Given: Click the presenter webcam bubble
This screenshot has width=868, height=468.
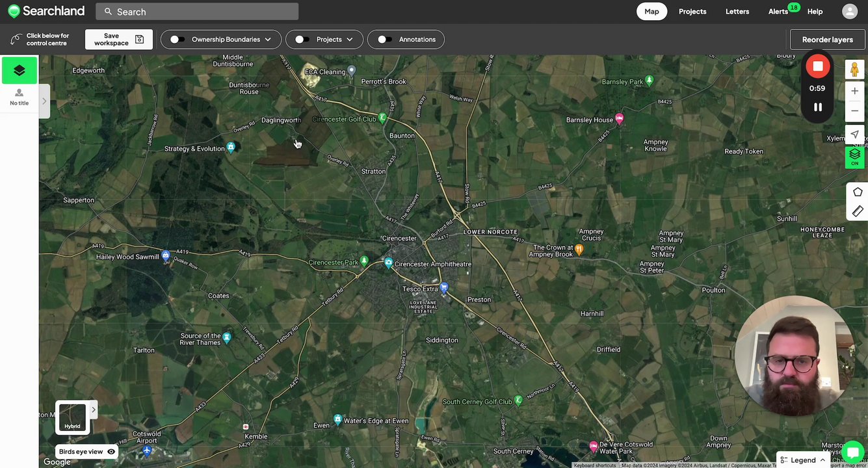Looking at the screenshot, I should (795, 356).
